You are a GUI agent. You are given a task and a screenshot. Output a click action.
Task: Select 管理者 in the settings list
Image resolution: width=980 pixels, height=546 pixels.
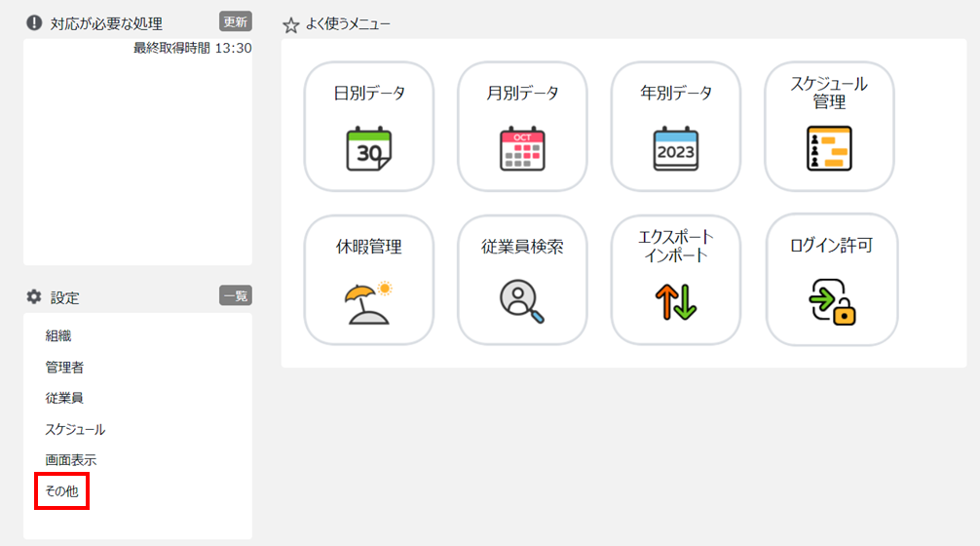64,368
